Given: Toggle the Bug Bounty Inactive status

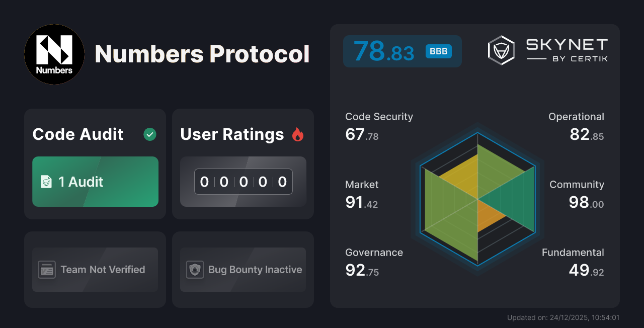Looking at the screenshot, I should (x=243, y=270).
